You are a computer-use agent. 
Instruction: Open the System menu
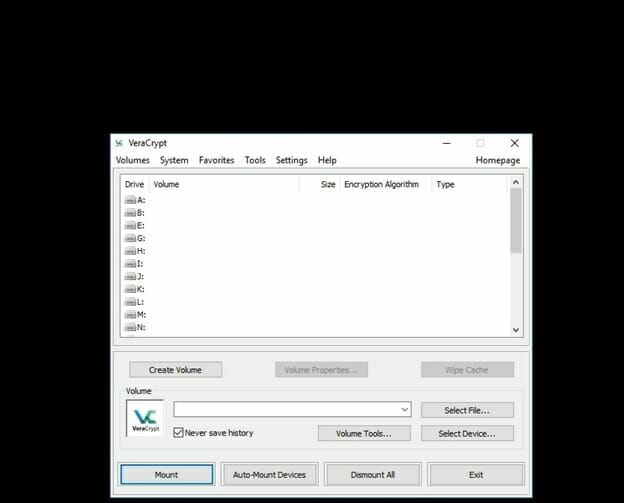tap(174, 160)
